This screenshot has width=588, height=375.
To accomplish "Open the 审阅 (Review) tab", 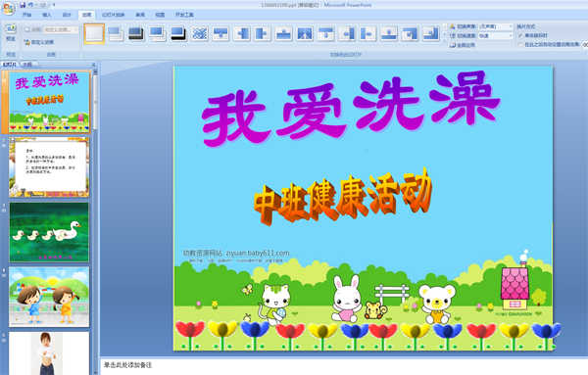I will click(140, 15).
